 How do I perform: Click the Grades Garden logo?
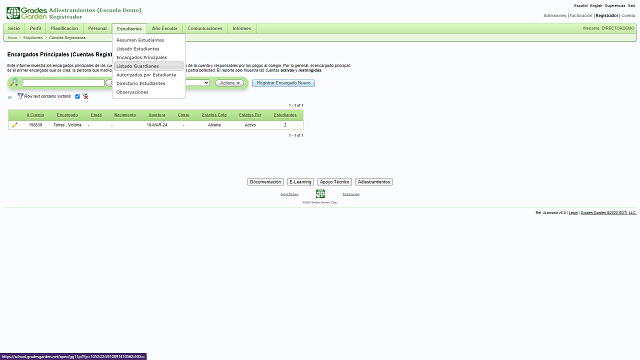point(27,13)
